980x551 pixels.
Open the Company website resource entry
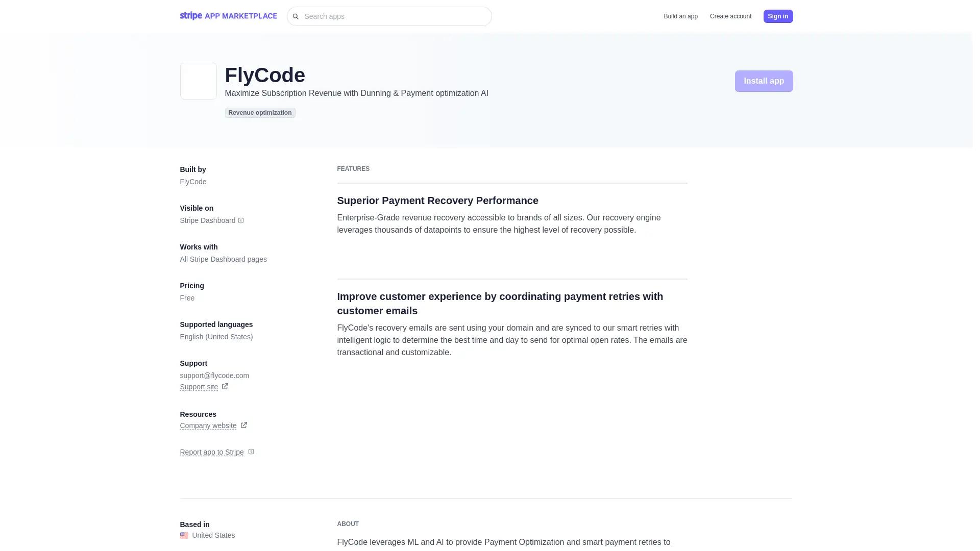tap(208, 425)
